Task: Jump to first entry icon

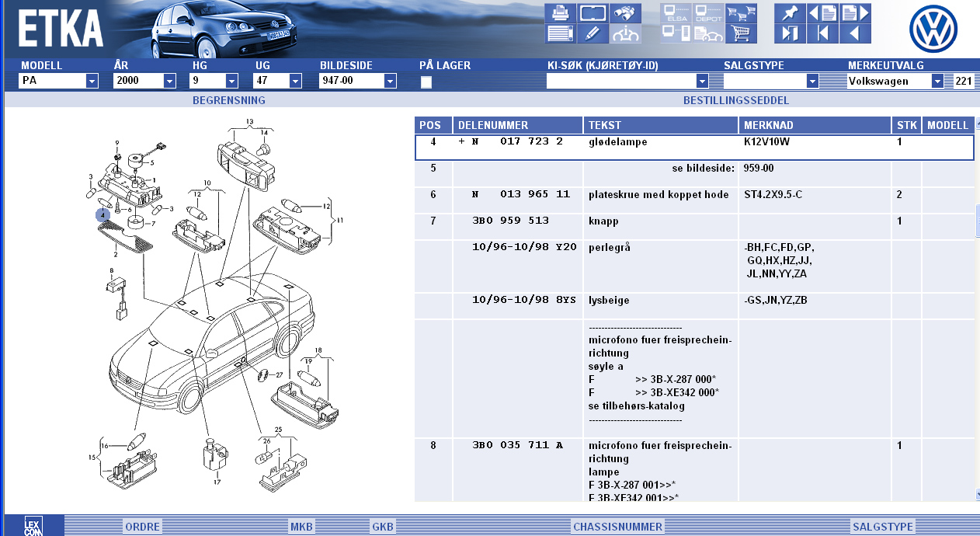Action: (x=822, y=33)
